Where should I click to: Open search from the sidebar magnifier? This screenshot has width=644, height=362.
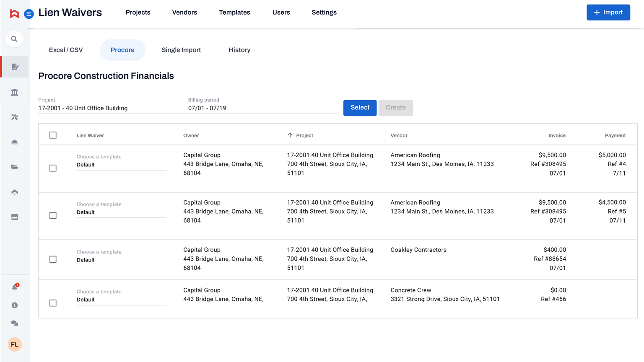click(14, 39)
